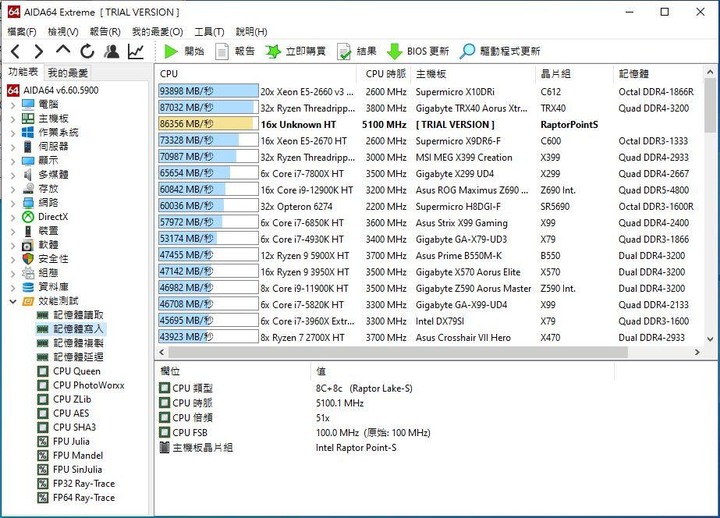Switch to the 我的最愛 sidebar tab

point(68,73)
